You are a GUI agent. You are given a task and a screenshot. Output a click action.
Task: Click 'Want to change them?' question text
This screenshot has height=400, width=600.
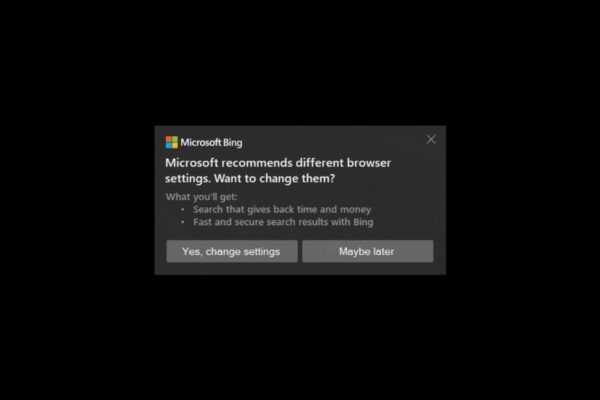tap(274, 178)
